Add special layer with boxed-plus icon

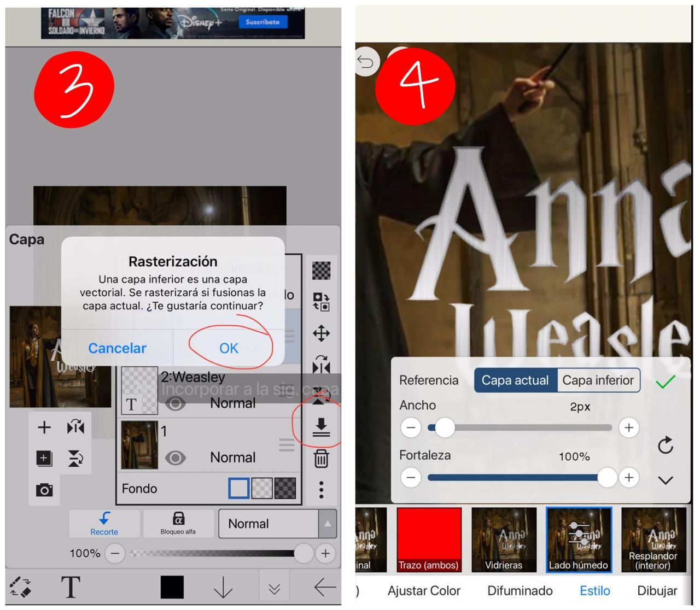pyautogui.click(x=44, y=458)
